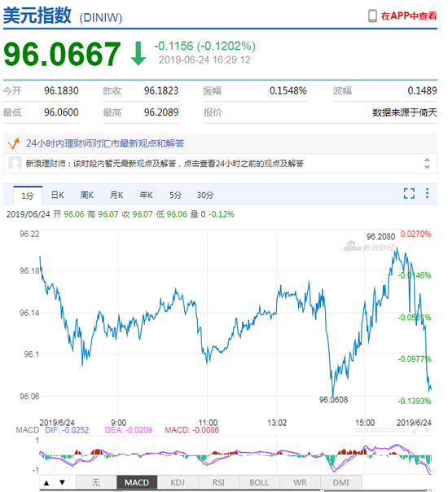Viewport: 448px width, 492px height.
Task: Switch to the 30分 chart tab
Action: pos(205,195)
